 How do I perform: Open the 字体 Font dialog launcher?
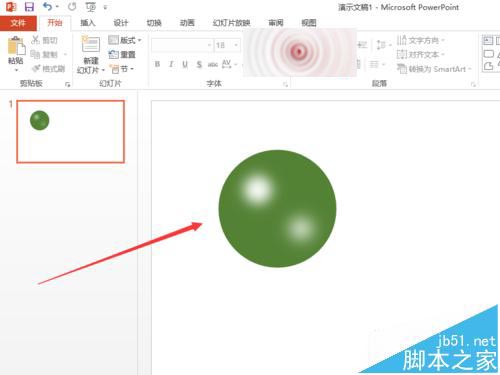click(x=285, y=85)
